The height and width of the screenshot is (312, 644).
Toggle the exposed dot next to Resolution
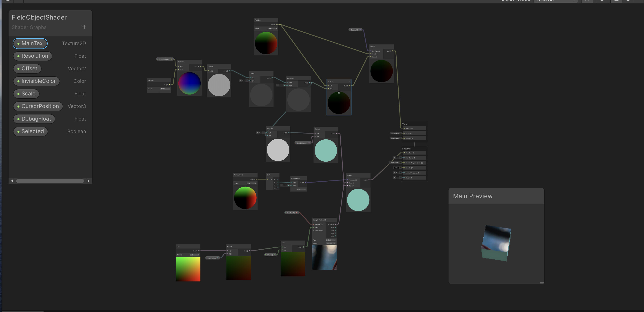point(18,56)
